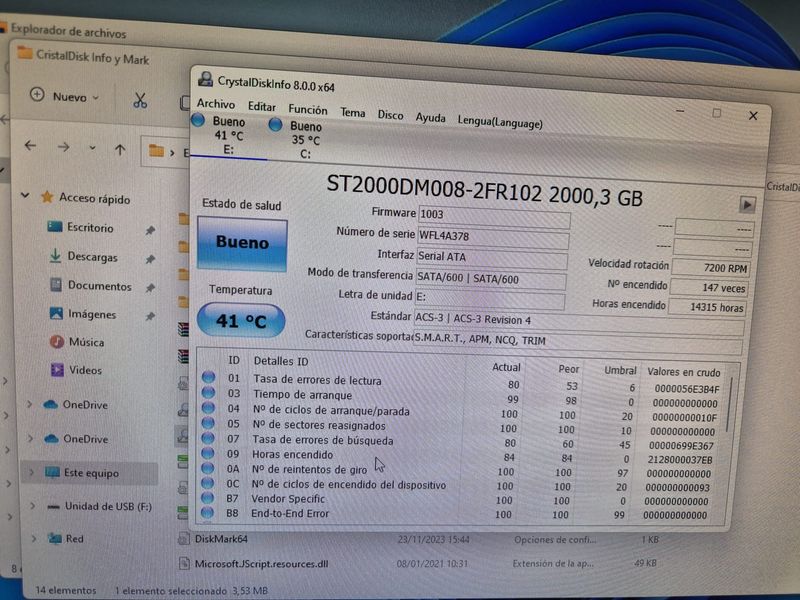Expand the first OneDrive tree node
Viewport: 800px width, 600px height.
point(30,404)
